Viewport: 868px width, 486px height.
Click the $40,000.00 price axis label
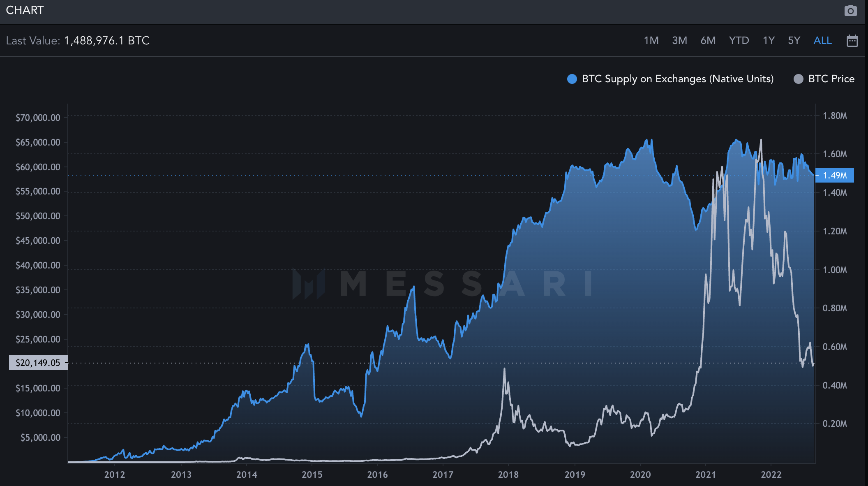coord(38,265)
